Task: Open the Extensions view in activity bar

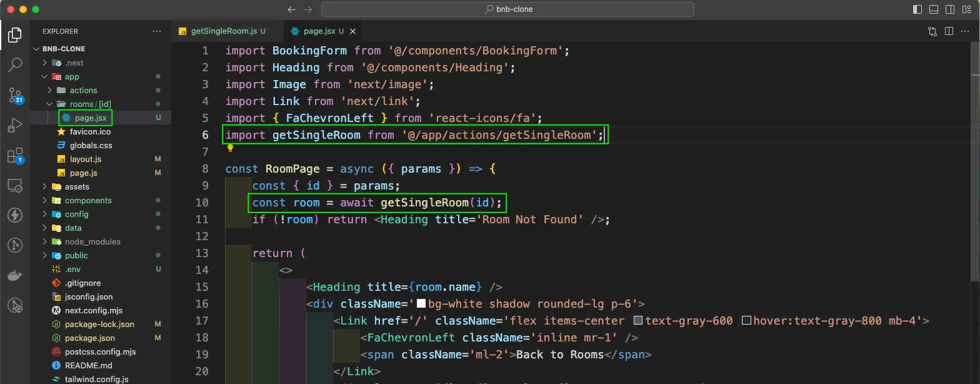Action: coord(15,156)
